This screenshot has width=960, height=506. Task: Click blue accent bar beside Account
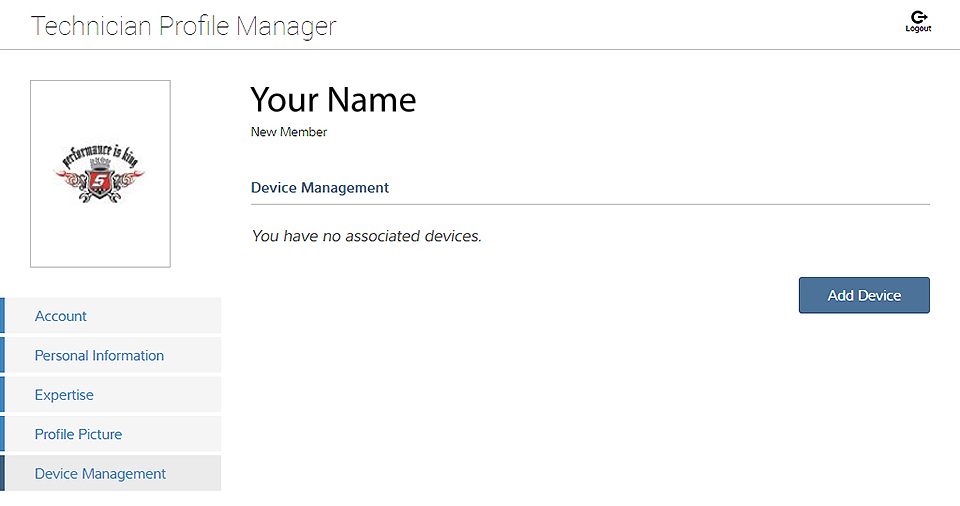pyautogui.click(x=2, y=315)
